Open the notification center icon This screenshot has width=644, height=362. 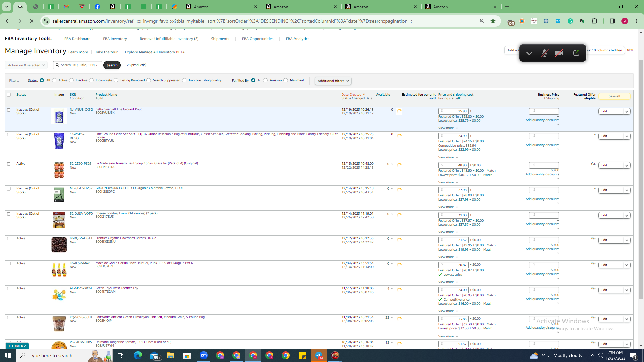633,355
